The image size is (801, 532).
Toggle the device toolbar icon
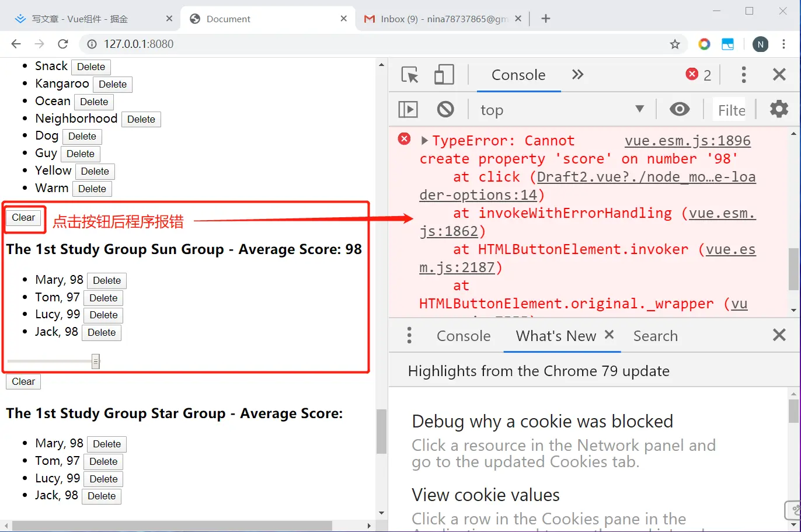(x=444, y=75)
